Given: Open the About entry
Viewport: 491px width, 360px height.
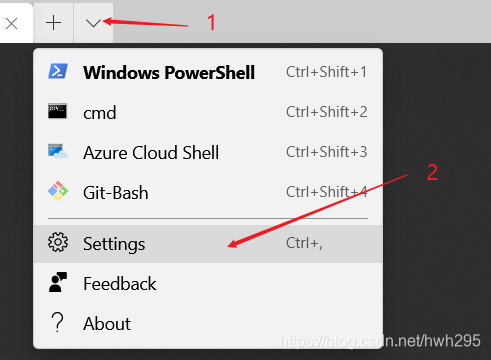Looking at the screenshot, I should click(208, 323).
